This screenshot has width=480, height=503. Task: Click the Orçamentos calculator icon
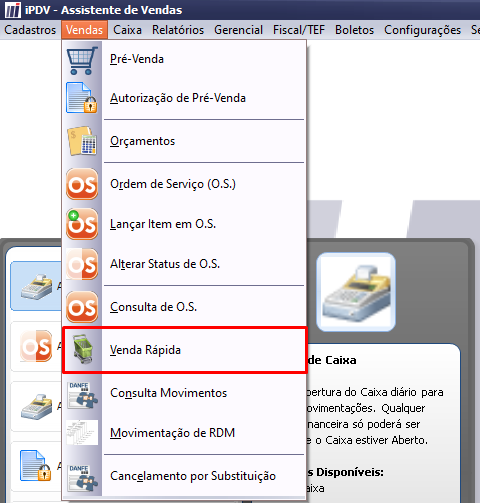click(82, 141)
